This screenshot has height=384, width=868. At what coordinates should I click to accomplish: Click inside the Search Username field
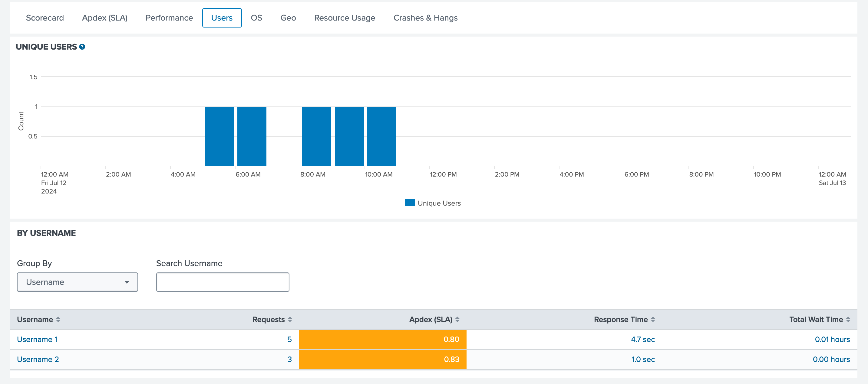223,282
